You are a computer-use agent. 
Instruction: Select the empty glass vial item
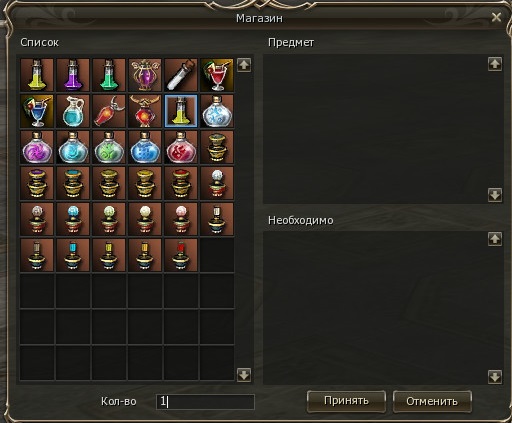coord(181,75)
